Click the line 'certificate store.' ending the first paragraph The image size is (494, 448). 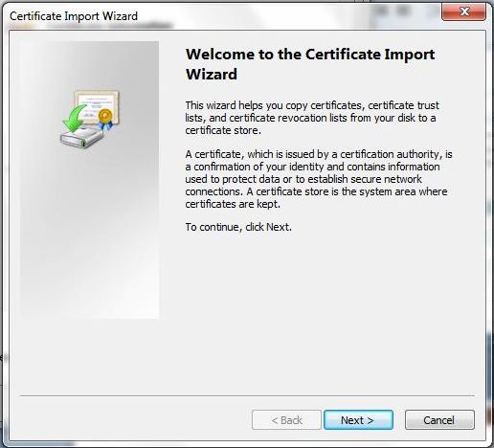223,130
